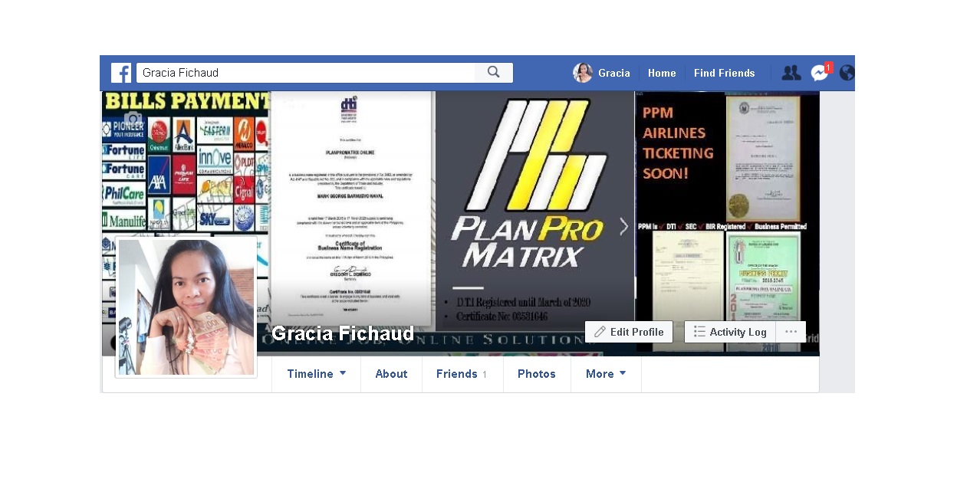The width and height of the screenshot is (980, 492).
Task: Click Gracia's small avatar in top bar
Action: [583, 74]
